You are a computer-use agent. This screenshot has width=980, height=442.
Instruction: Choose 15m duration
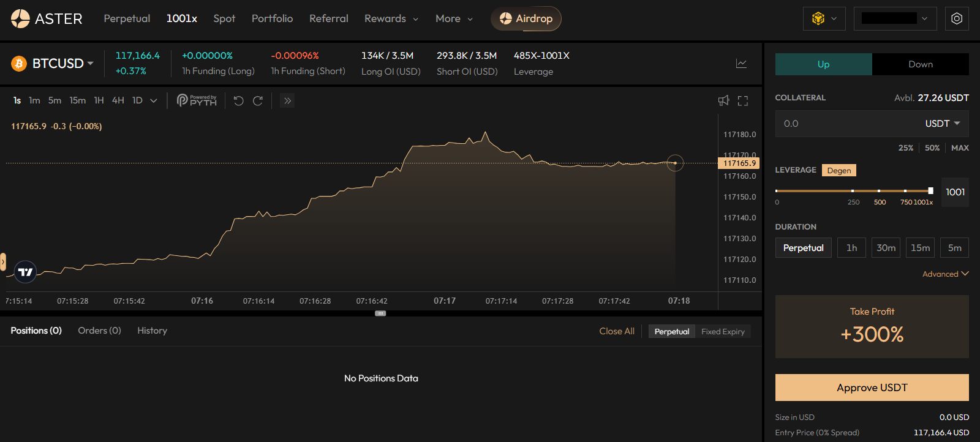(920, 248)
